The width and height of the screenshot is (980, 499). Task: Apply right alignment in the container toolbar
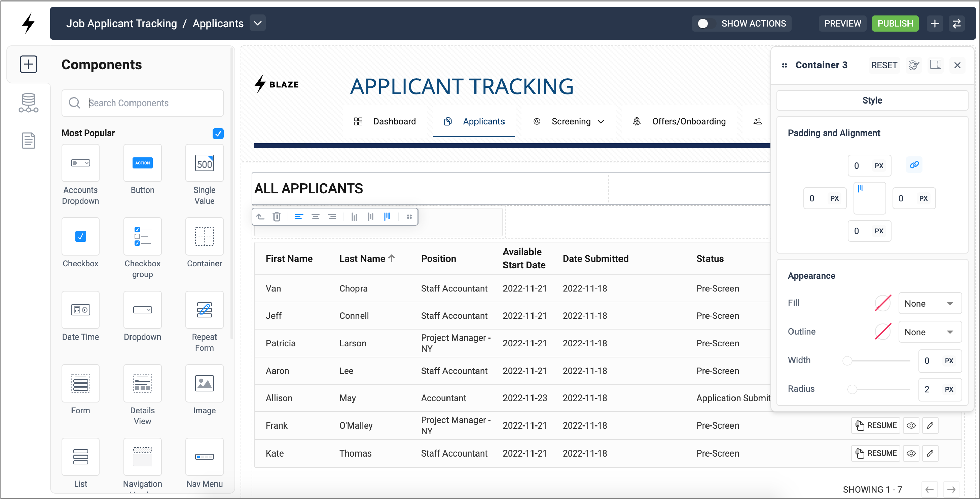pyautogui.click(x=332, y=216)
